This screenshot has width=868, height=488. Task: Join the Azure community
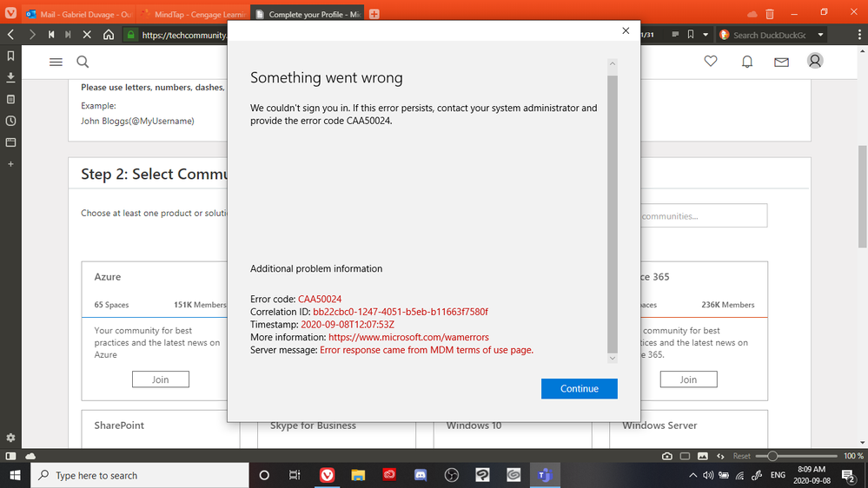pos(161,379)
